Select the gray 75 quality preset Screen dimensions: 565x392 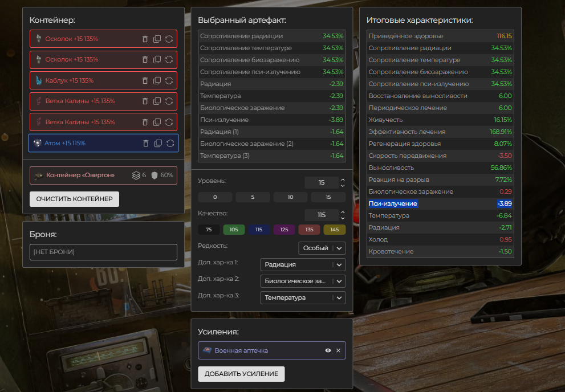[209, 229]
